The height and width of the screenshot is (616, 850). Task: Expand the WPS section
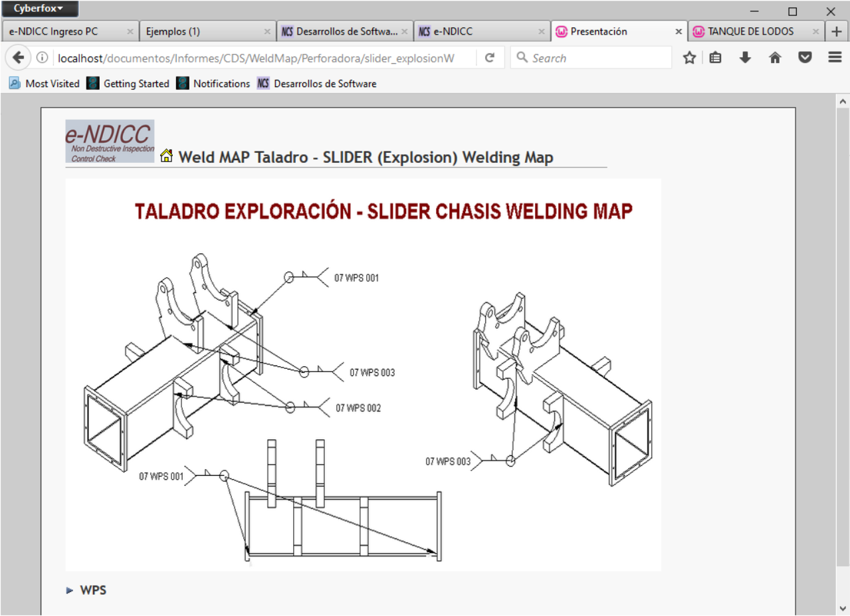click(70, 590)
